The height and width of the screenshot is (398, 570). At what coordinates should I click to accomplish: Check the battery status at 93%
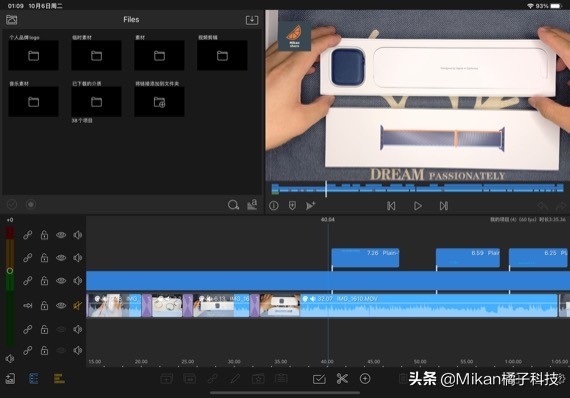pyautogui.click(x=549, y=6)
